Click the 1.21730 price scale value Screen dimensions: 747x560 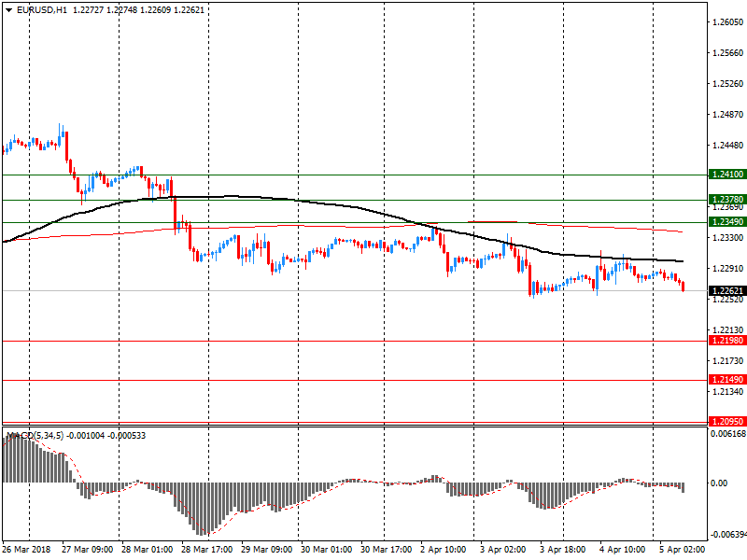(x=728, y=361)
